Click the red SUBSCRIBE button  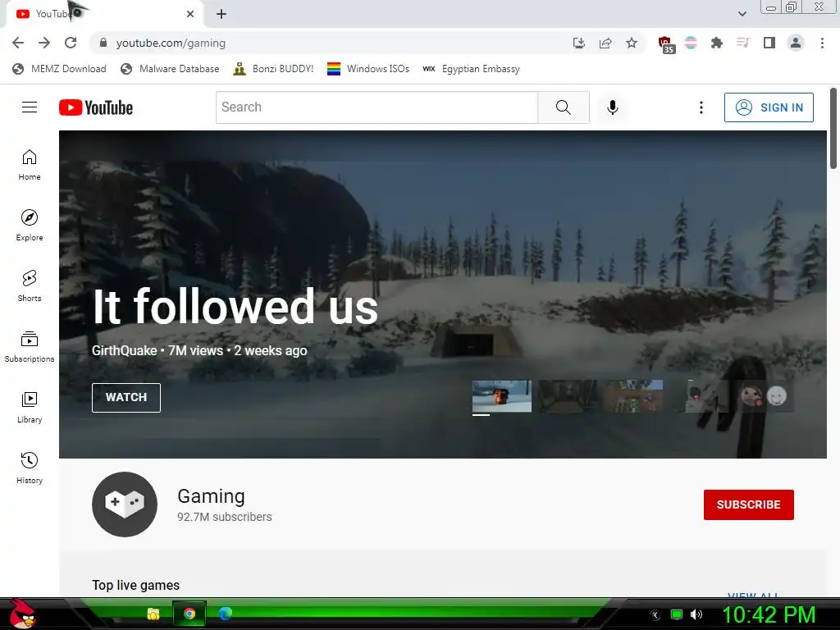(x=748, y=504)
